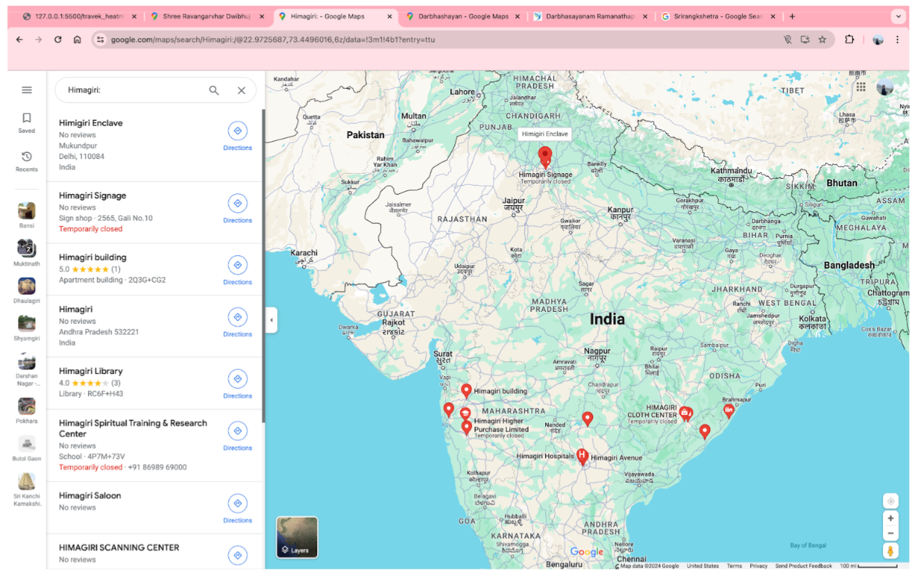Viewport: 924px width, 582px height.
Task: View site information in the address bar
Action: [100, 40]
